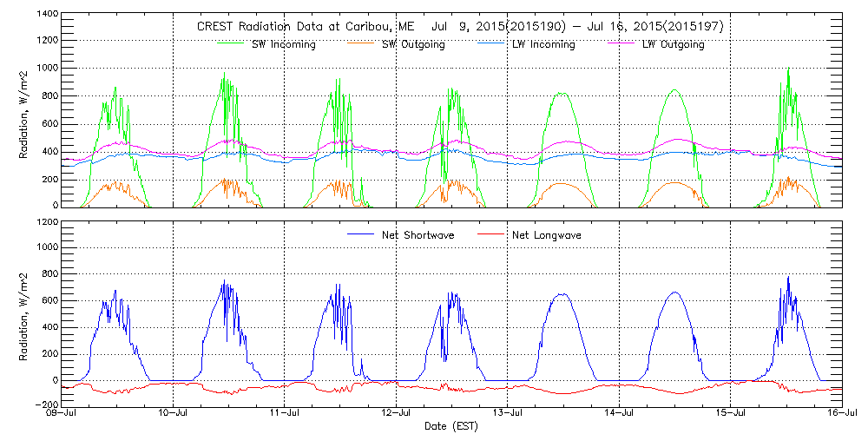
Task: Click the red Net Longwave legend line
Action: click(487, 234)
